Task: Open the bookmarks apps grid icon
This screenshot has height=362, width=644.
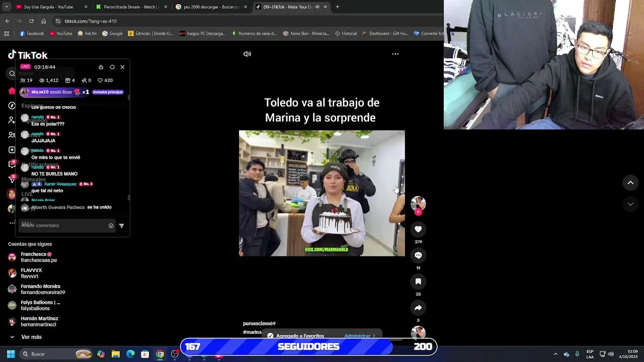Action: coord(6,34)
